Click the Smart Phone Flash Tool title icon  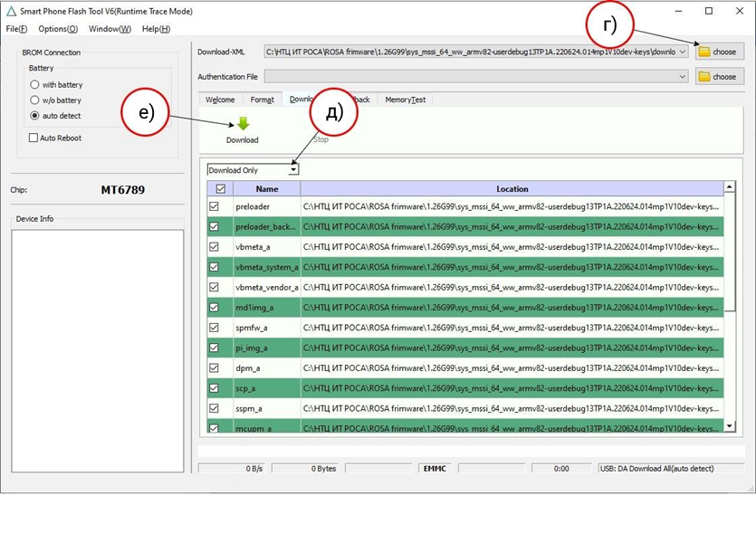tap(11, 11)
